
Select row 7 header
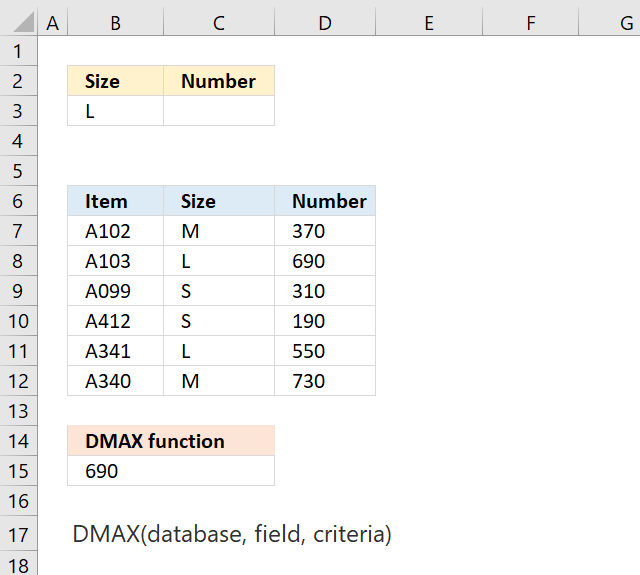(18, 231)
